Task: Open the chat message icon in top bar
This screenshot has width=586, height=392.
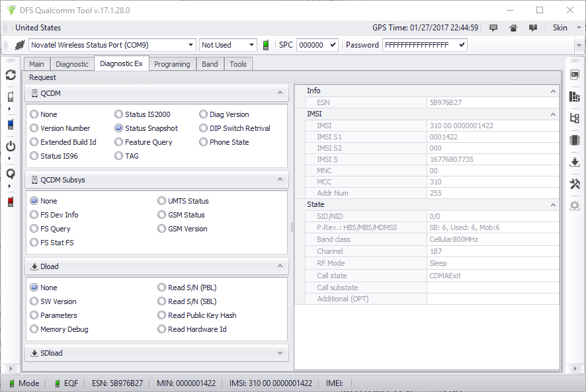Action: 493,28
